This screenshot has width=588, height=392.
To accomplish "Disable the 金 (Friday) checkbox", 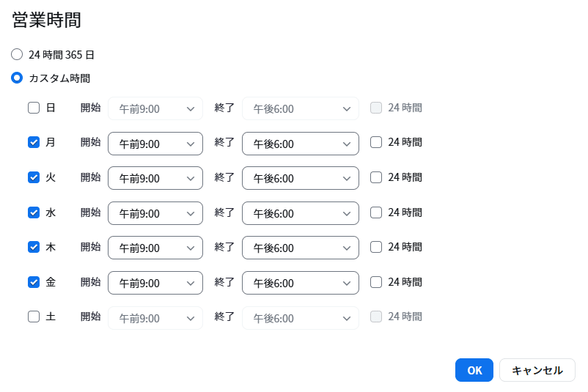I will coord(34,282).
